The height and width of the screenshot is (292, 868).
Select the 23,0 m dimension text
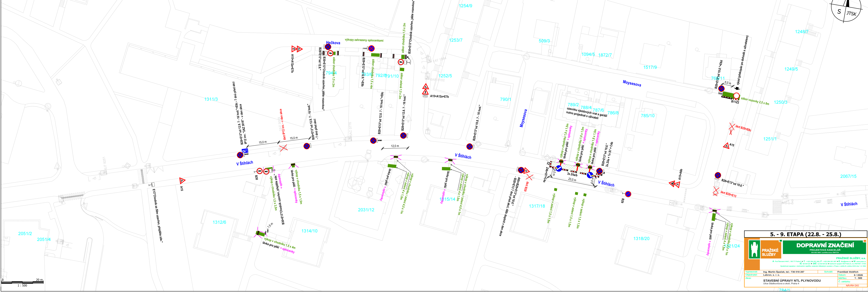pos(572,180)
